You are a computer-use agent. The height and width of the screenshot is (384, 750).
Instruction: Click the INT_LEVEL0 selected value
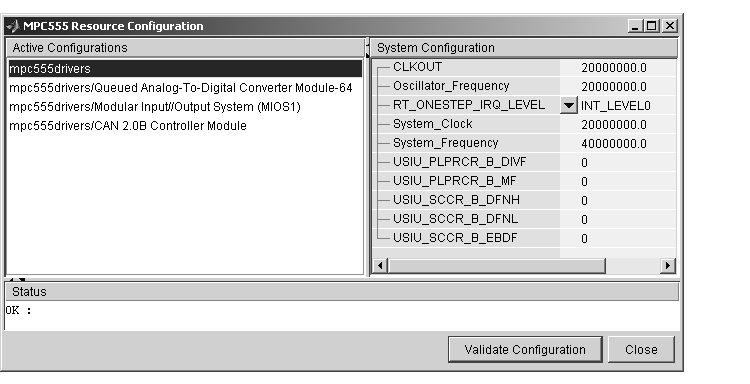point(616,106)
